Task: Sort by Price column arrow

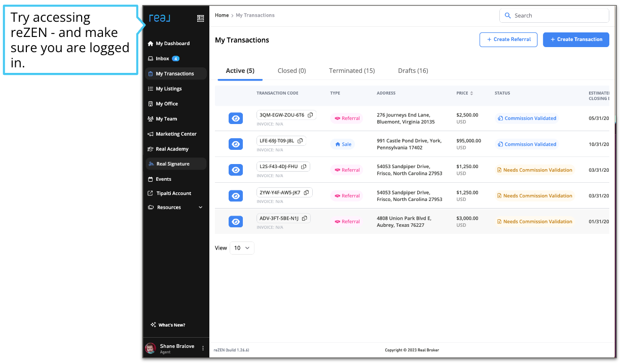Action: (x=471, y=93)
